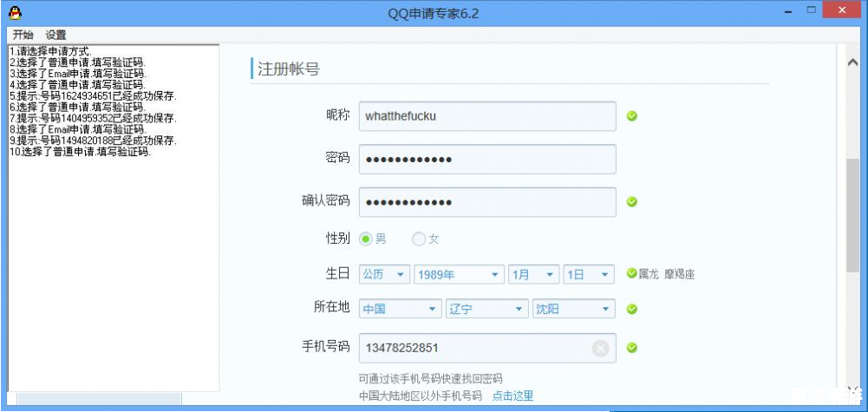Minimize the QQ申请专家 window

[x=787, y=11]
